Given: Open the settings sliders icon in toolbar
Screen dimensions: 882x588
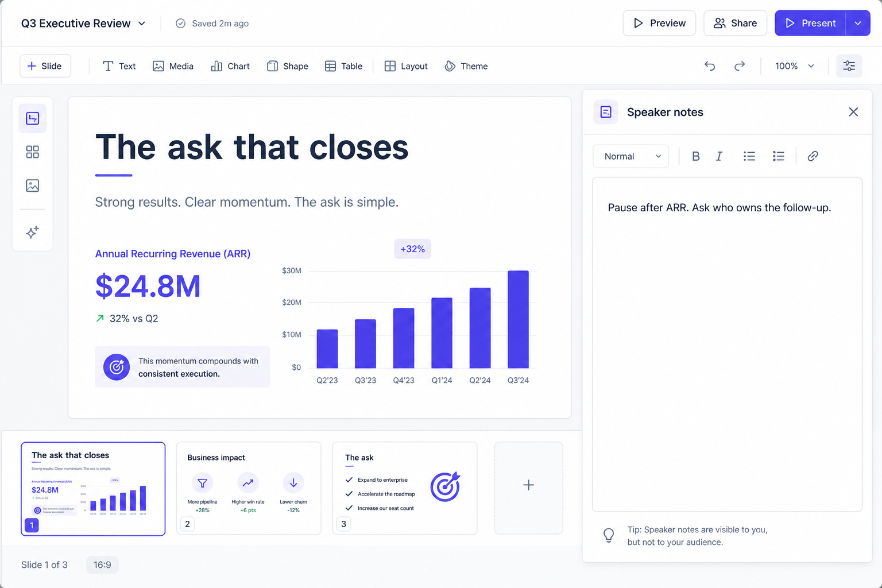Looking at the screenshot, I should pyautogui.click(x=849, y=66).
